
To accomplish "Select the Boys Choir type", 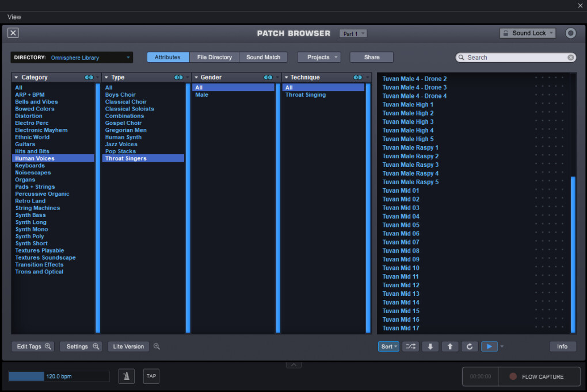I will pos(143,95).
